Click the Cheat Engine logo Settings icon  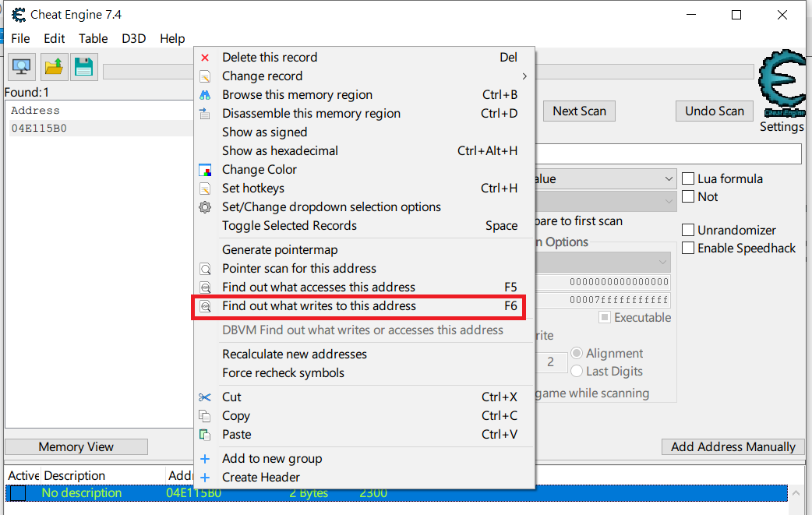pyautogui.click(x=782, y=83)
